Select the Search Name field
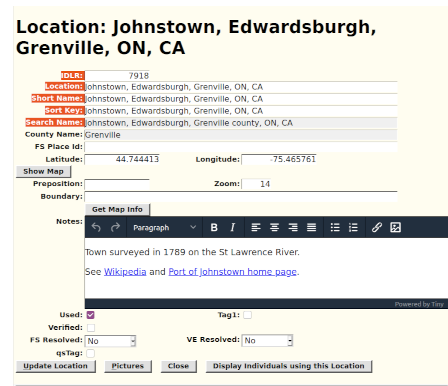The width and height of the screenshot is (448, 386). (x=241, y=123)
